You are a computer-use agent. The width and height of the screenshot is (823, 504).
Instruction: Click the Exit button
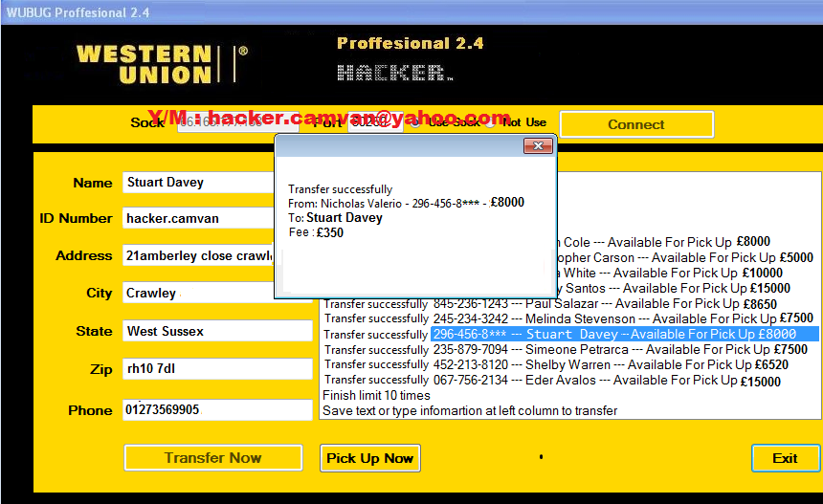(x=786, y=458)
